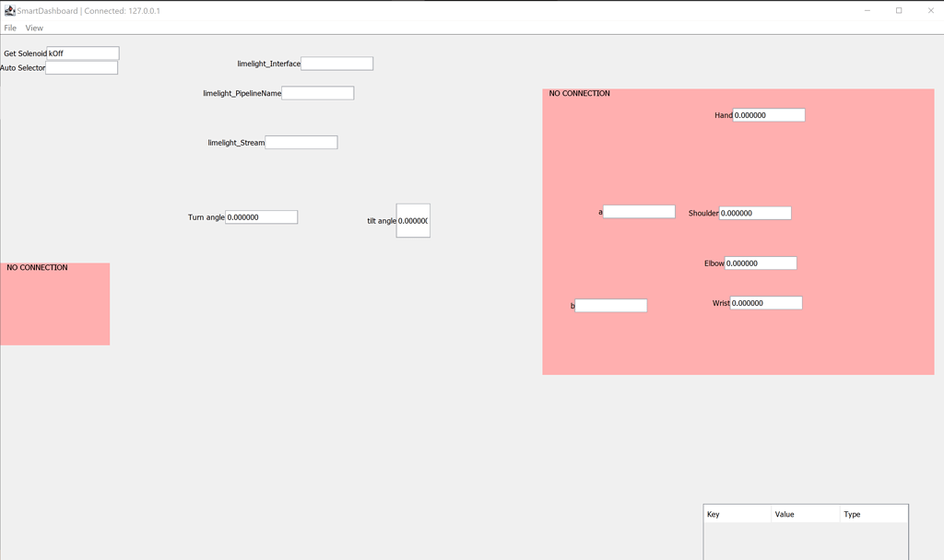This screenshot has width=944, height=560.
Task: Click the input field labeled b
Action: click(610, 306)
